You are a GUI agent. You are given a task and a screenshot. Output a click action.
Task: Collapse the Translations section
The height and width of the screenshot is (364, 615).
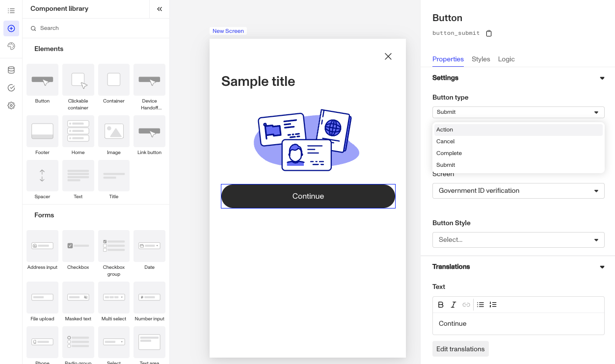[x=602, y=267]
